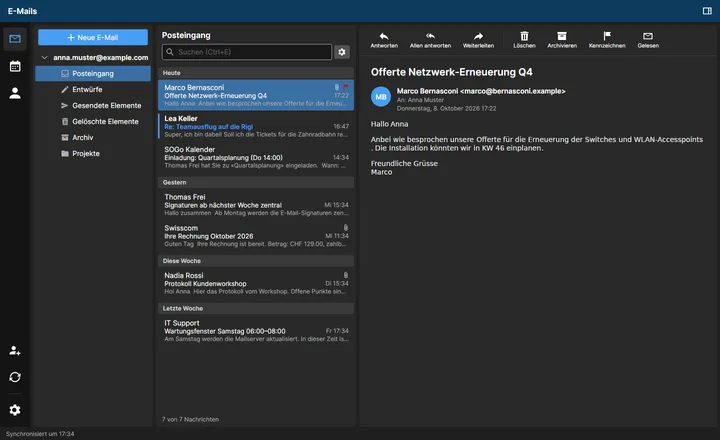Screen dimensions: 720x440
Task: Collapse the Gestern group header
Action: click(256, 182)
